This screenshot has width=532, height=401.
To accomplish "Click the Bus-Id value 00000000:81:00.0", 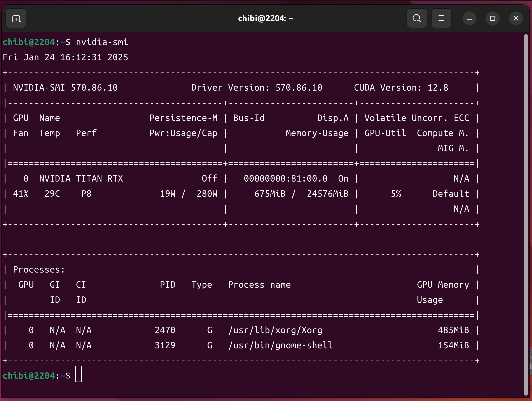I will click(285, 179).
